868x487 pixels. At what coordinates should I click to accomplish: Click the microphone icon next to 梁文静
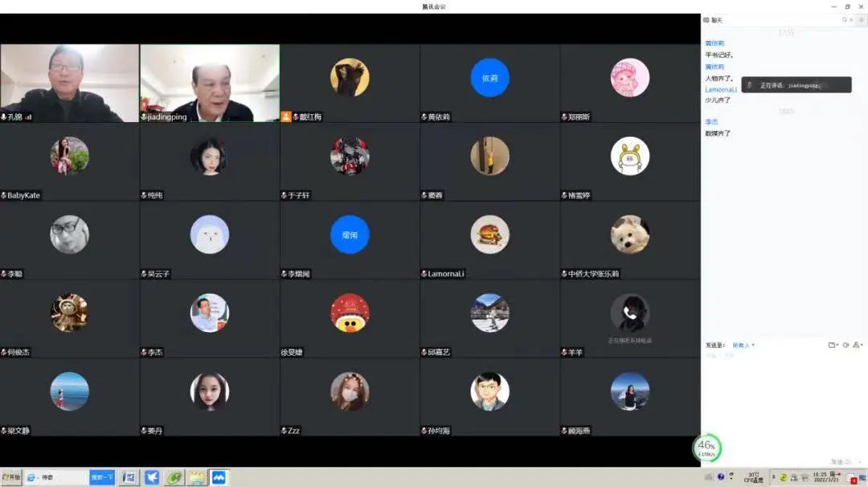[4, 431]
